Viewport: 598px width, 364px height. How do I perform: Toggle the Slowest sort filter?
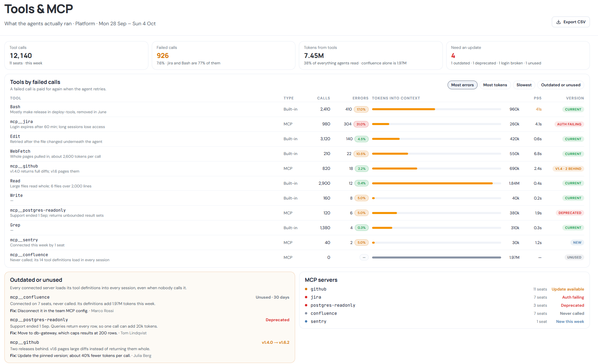tap(524, 85)
